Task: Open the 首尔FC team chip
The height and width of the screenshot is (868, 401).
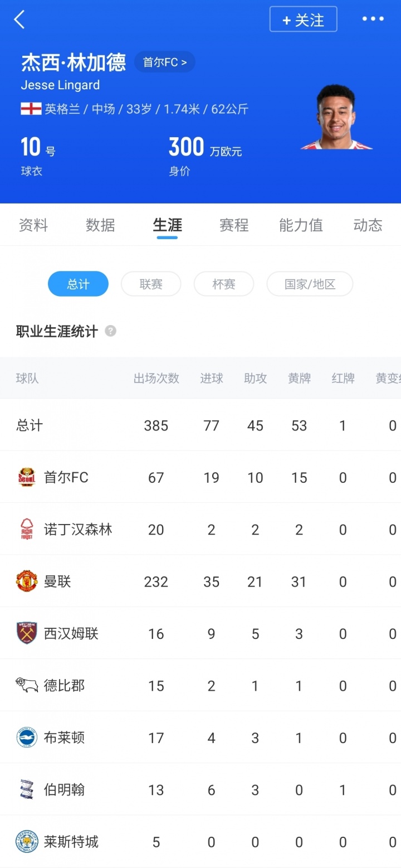Action: click(x=165, y=62)
